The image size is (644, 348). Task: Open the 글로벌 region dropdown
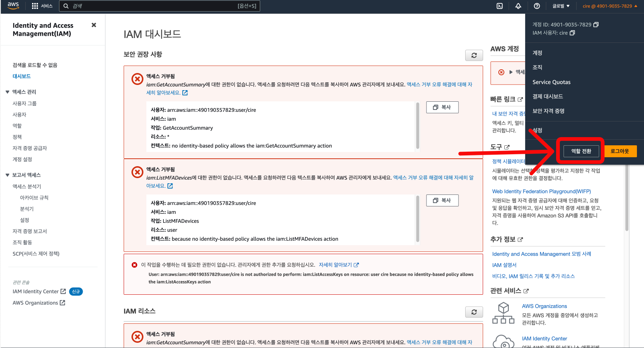[561, 6]
